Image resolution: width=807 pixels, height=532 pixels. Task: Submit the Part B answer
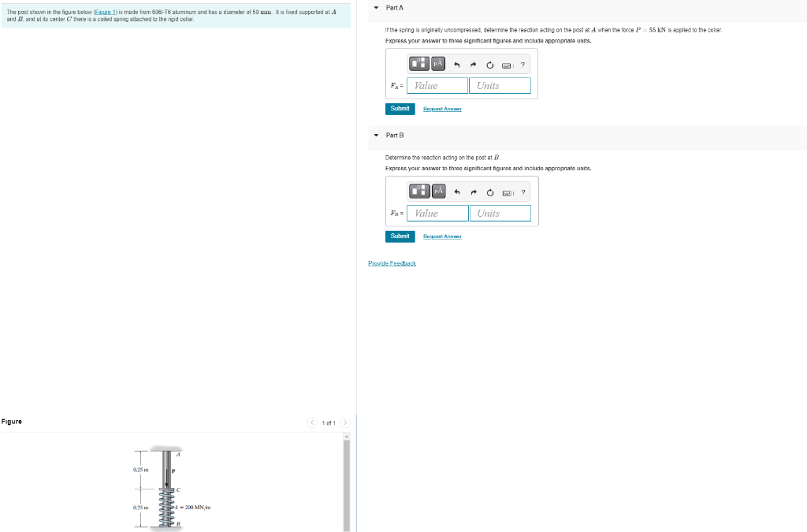[x=400, y=236]
